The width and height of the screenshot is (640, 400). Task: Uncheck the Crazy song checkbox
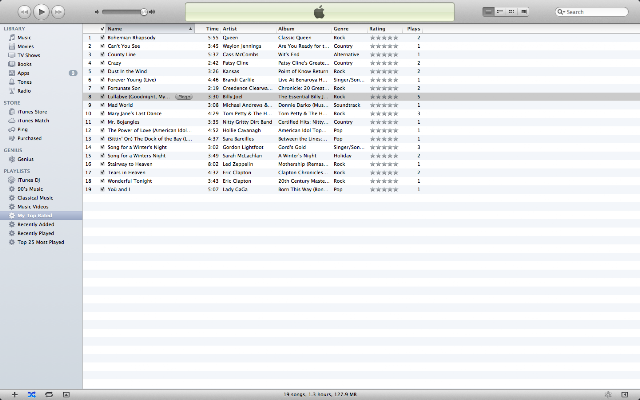(102, 63)
